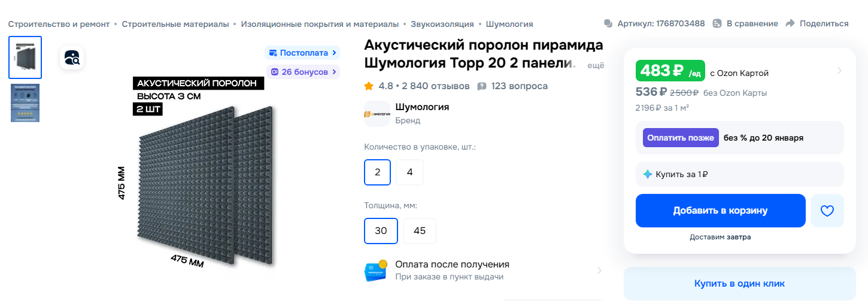Click Купить в один клик button
Viewport: 868px width, 301px height.
740,284
